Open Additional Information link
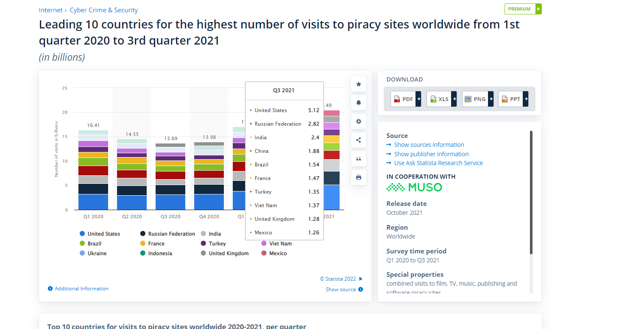This screenshot has height=329, width=644. click(82, 289)
